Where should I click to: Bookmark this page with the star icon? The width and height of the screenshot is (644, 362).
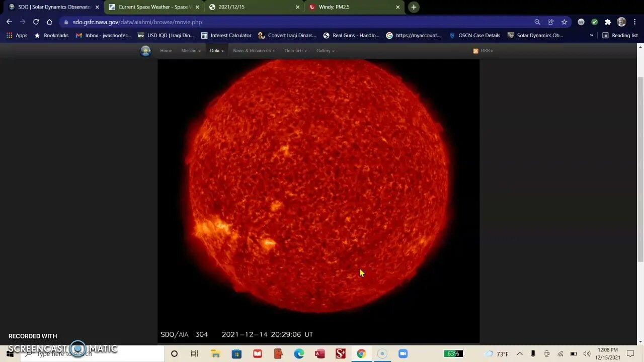tap(565, 22)
